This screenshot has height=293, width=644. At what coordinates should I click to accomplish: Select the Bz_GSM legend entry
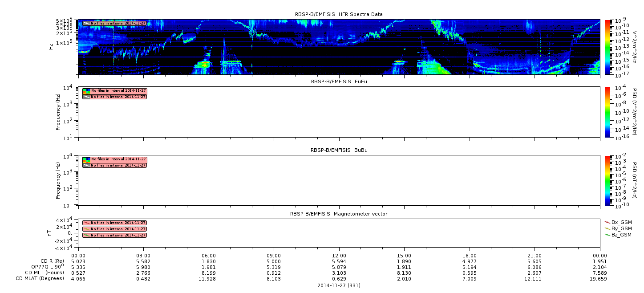click(618, 235)
